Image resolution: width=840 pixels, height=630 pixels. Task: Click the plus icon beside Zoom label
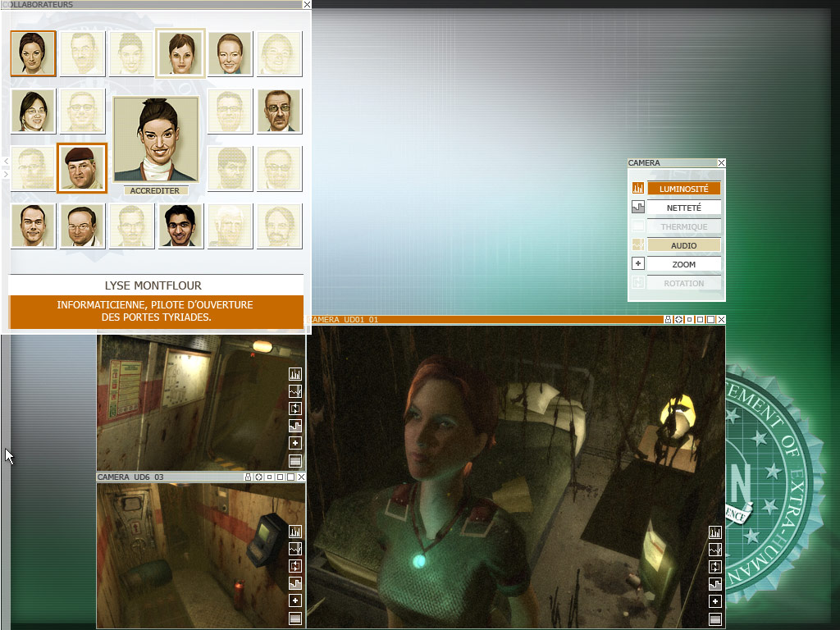(638, 264)
